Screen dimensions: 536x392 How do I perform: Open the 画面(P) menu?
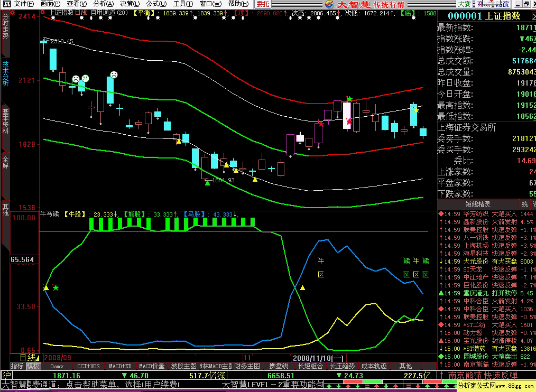(x=51, y=4)
